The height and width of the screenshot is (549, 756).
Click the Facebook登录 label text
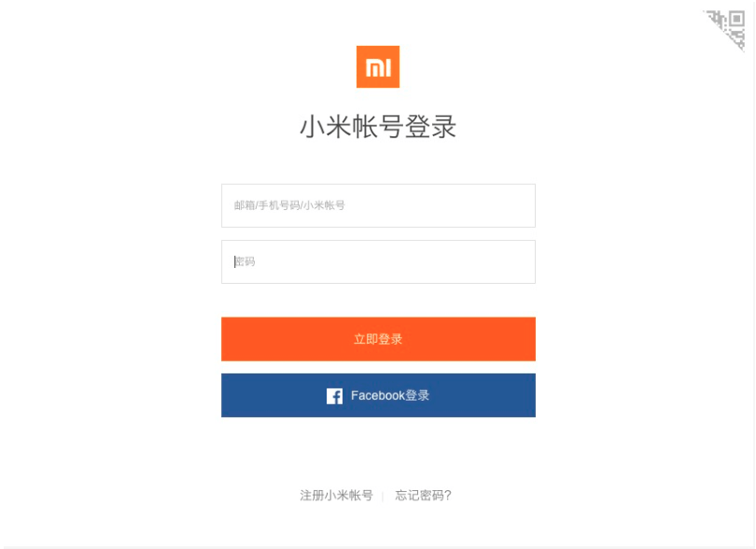coord(390,396)
